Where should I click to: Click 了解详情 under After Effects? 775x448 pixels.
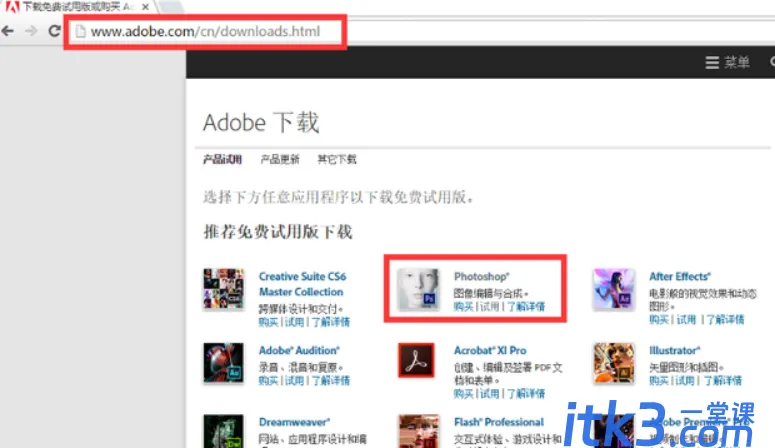(x=725, y=319)
